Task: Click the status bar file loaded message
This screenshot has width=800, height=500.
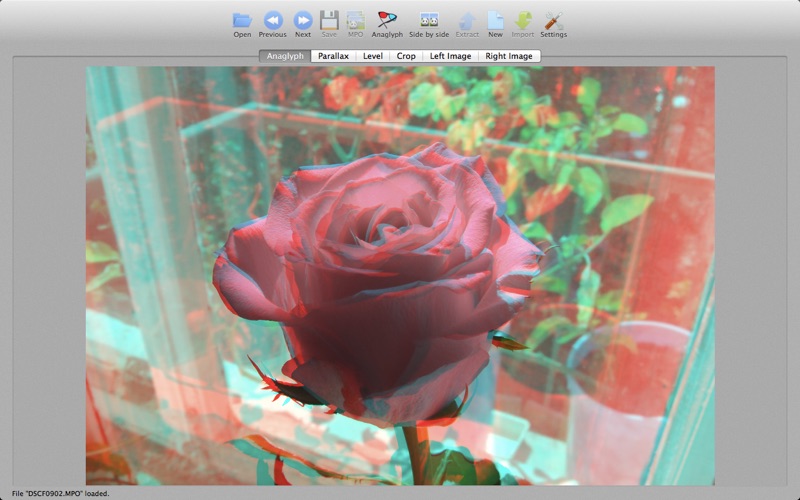Action: (x=60, y=493)
